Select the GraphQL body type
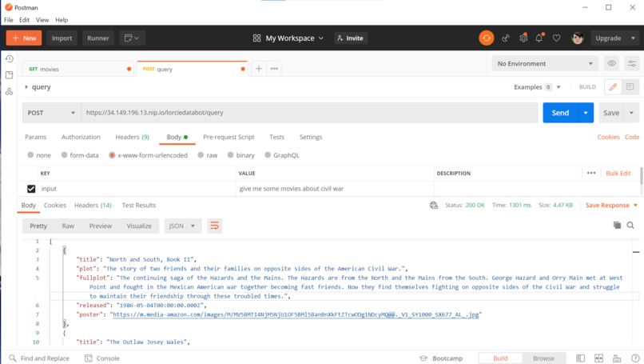The width and height of the screenshot is (644, 364). pos(268,155)
